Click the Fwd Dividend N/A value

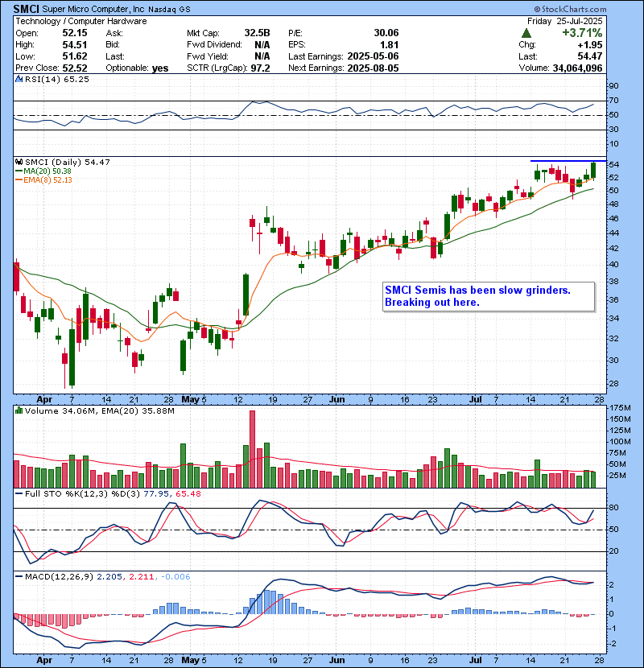click(x=262, y=45)
